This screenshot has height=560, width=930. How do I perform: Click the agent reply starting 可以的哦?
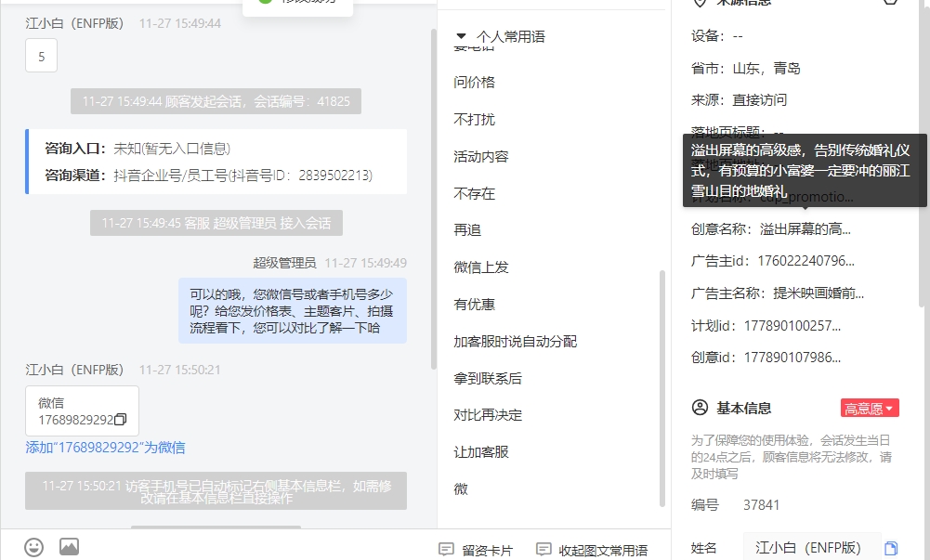click(293, 311)
